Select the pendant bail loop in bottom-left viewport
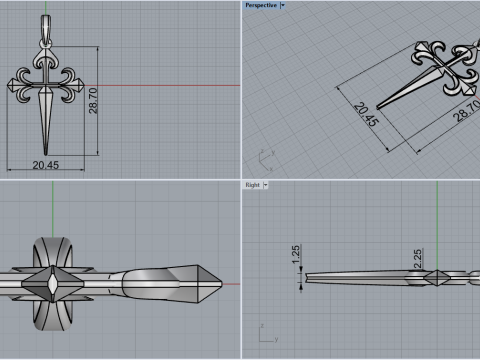This screenshot has height=360, width=480. [x=53, y=284]
